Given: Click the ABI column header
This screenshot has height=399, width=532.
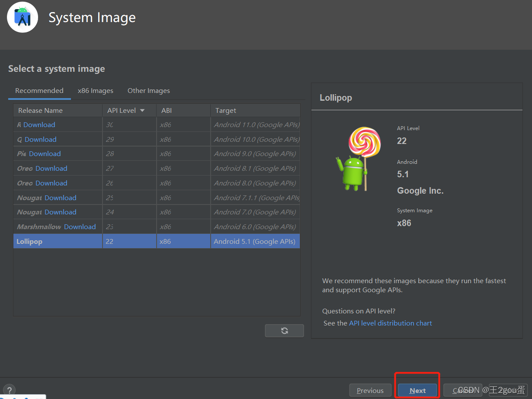Looking at the screenshot, I should point(183,111).
